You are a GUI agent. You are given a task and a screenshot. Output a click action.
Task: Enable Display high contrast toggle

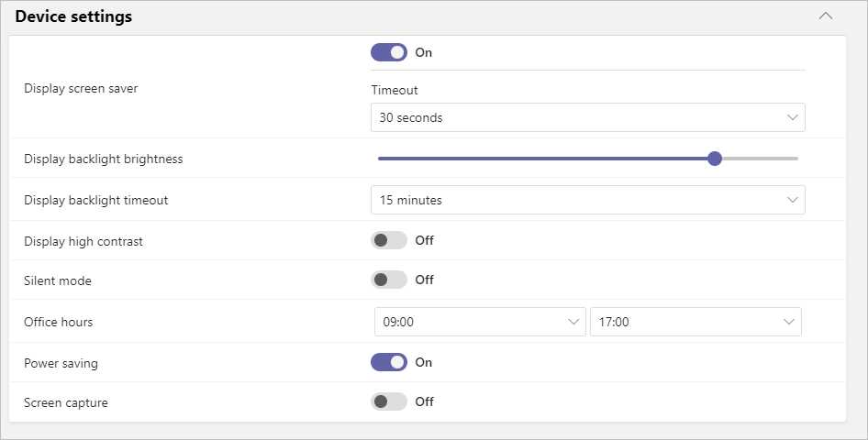[389, 240]
